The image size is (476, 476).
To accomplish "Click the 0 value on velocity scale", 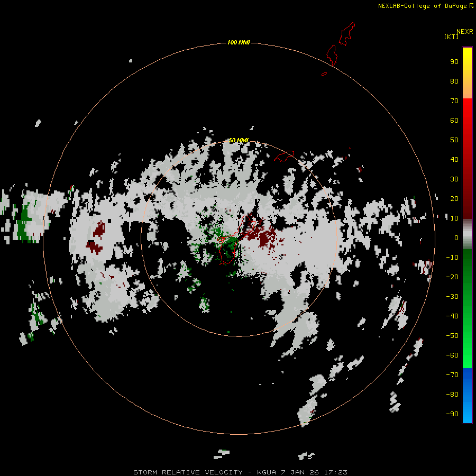I will click(456, 237).
